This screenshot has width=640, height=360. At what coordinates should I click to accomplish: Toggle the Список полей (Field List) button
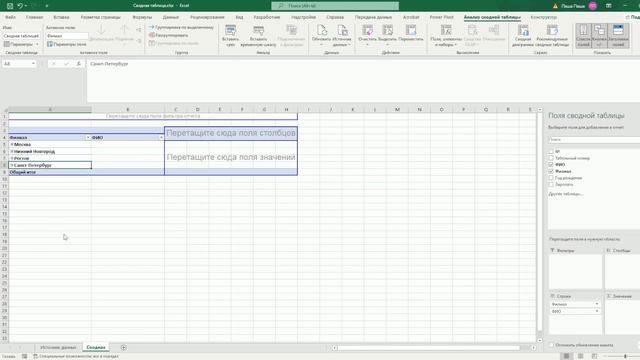coord(584,36)
